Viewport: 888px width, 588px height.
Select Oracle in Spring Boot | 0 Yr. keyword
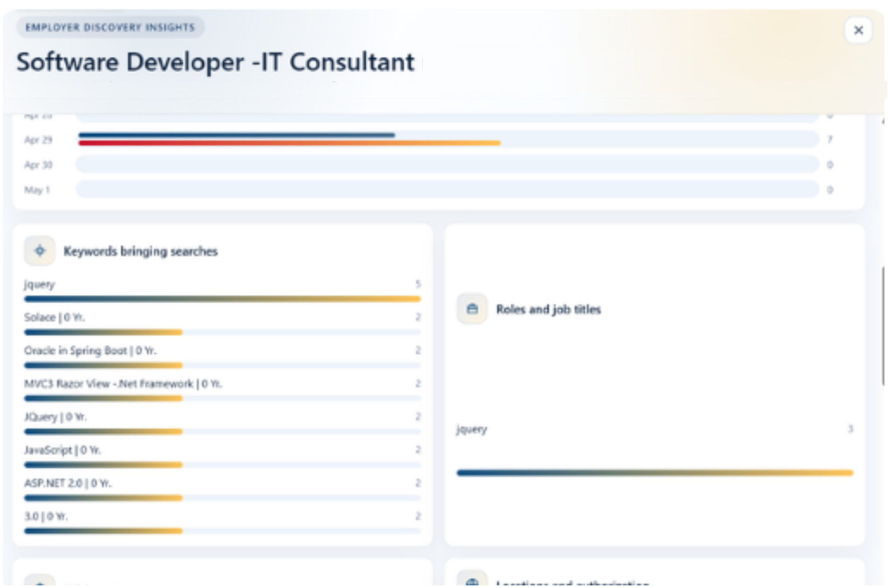pos(91,351)
